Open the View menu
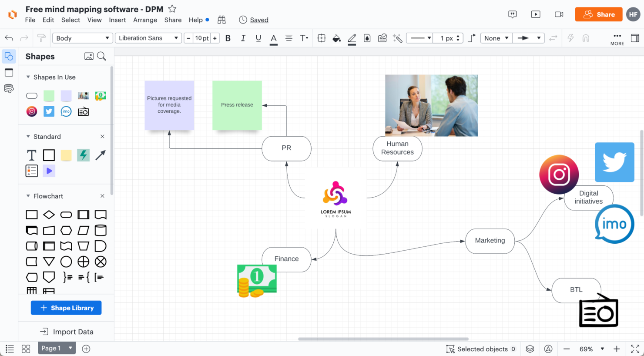 coord(94,20)
